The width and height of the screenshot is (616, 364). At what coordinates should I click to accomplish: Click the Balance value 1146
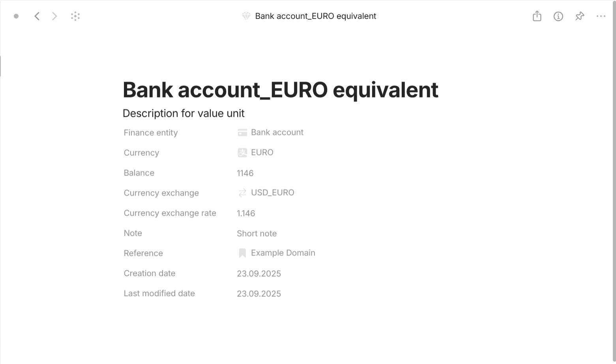point(245,173)
